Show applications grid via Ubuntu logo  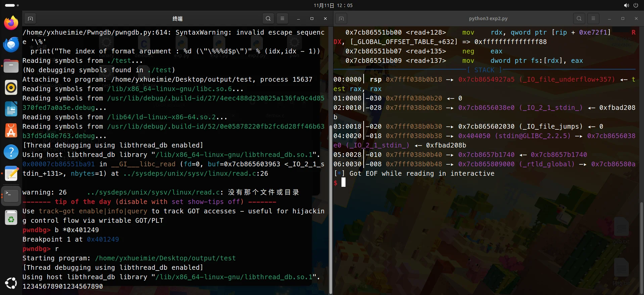pos(11,283)
